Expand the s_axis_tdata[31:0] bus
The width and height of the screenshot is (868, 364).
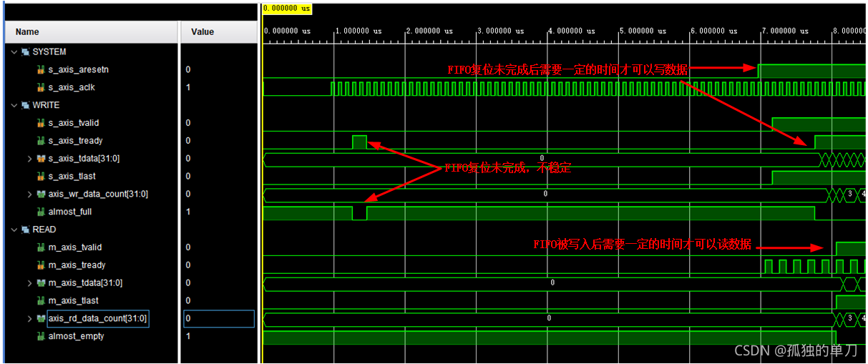[29, 159]
